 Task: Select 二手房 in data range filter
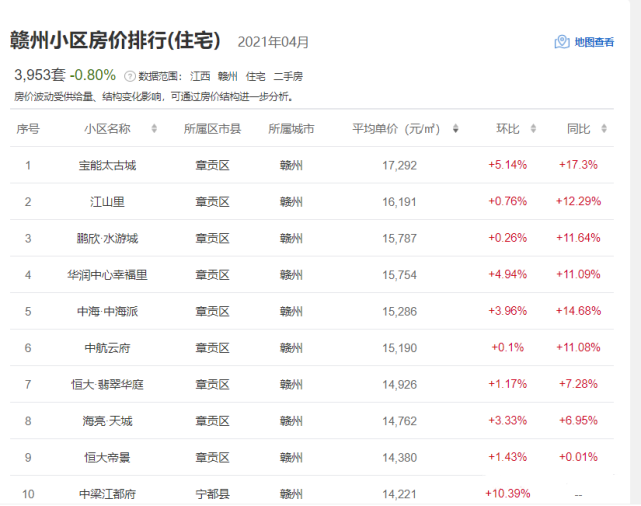coord(288,76)
